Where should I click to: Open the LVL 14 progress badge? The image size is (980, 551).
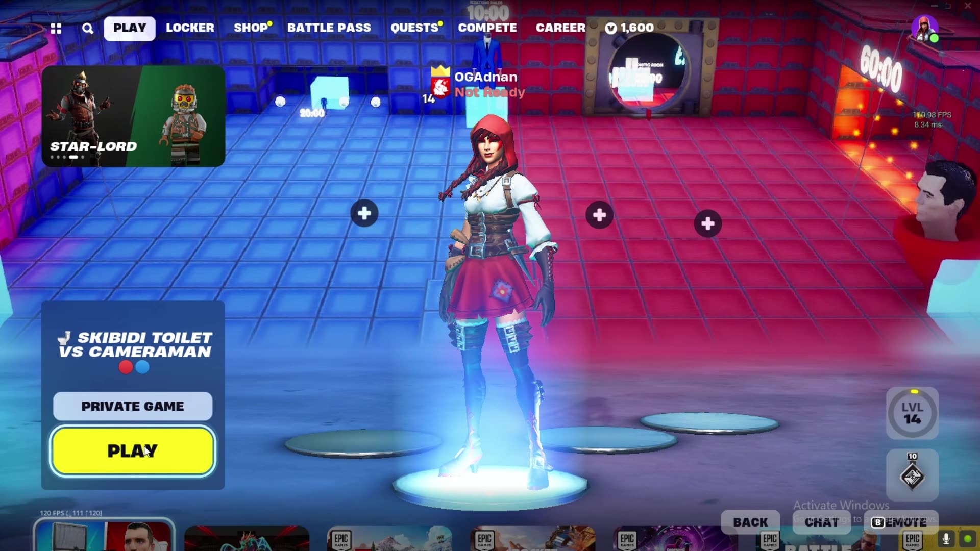(x=912, y=413)
